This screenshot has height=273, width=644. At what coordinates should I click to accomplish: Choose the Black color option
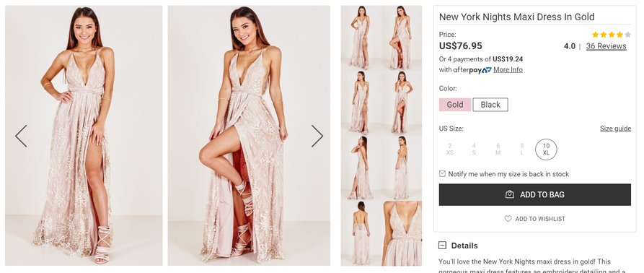pos(490,105)
